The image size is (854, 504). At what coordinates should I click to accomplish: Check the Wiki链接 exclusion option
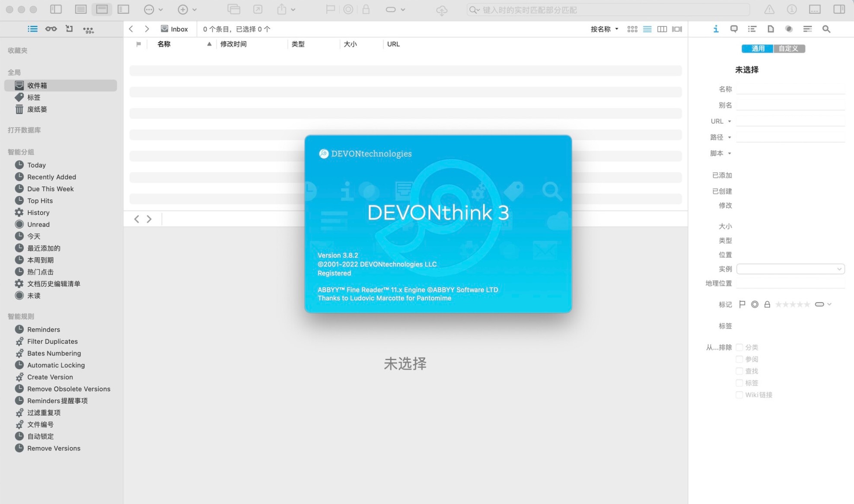point(739,395)
